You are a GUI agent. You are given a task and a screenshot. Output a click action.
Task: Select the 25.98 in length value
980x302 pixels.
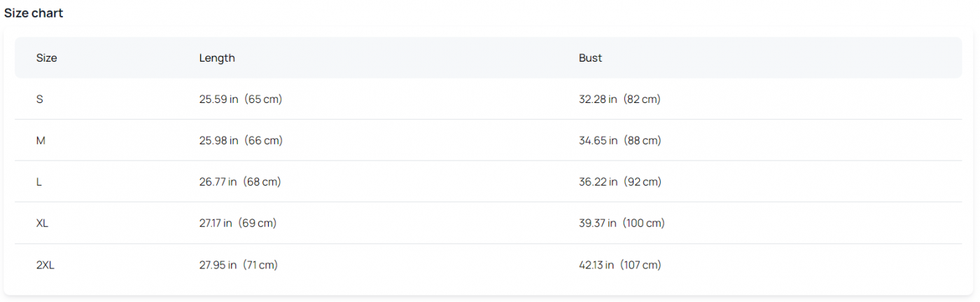(218, 141)
